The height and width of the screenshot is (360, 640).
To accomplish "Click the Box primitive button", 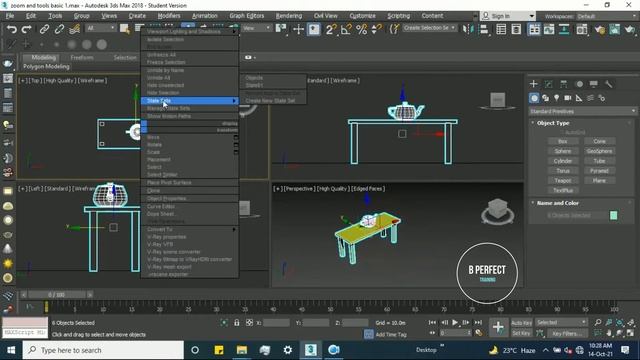I will (563, 141).
